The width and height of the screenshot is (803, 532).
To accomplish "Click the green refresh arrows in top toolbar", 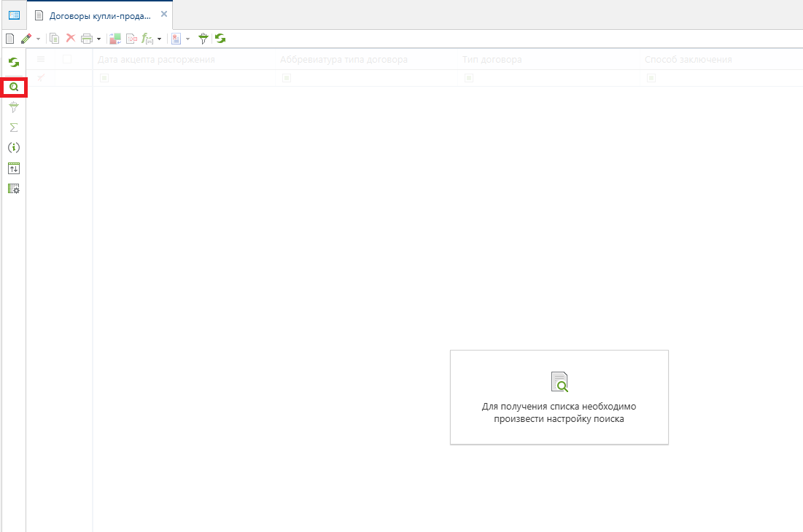I will pyautogui.click(x=220, y=39).
